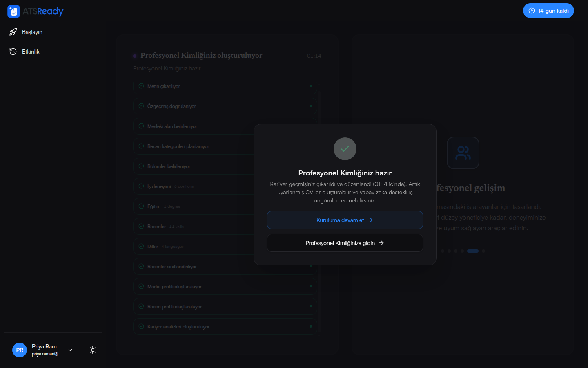Click Kuruluma devam et button

345,220
